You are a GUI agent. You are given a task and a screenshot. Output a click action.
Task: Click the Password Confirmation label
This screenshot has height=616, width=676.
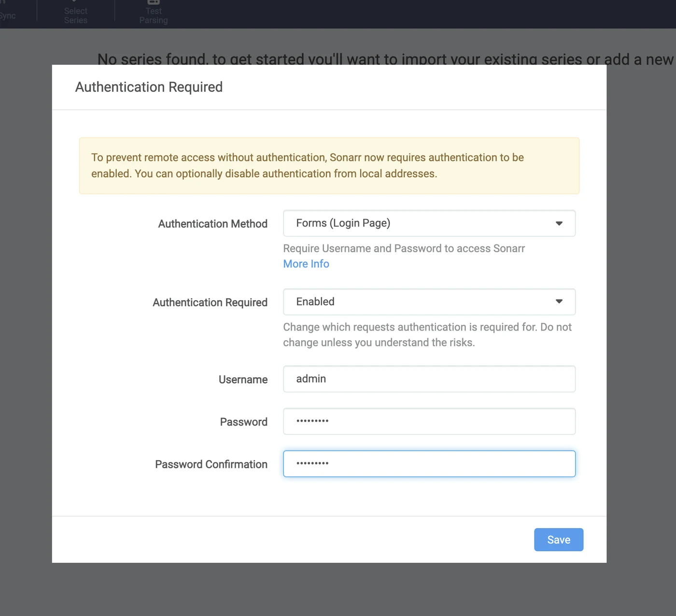[211, 464]
